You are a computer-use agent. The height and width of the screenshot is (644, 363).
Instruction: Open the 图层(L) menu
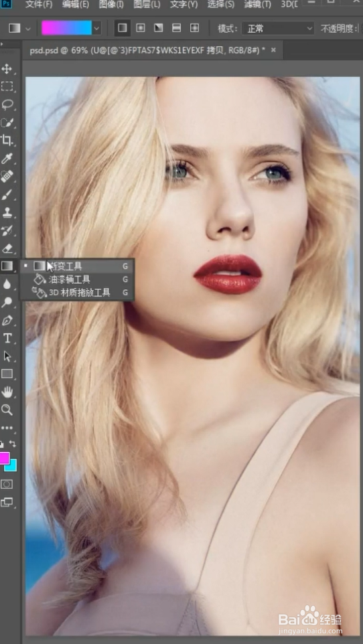[147, 5]
